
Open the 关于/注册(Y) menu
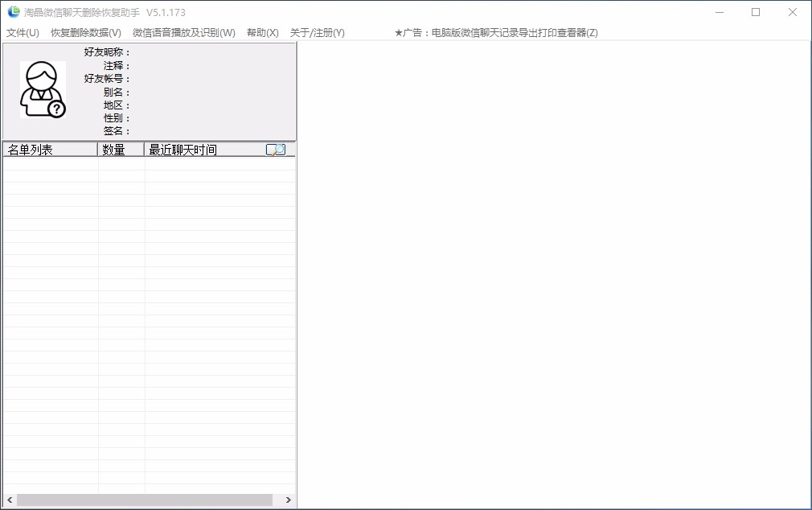pos(318,33)
